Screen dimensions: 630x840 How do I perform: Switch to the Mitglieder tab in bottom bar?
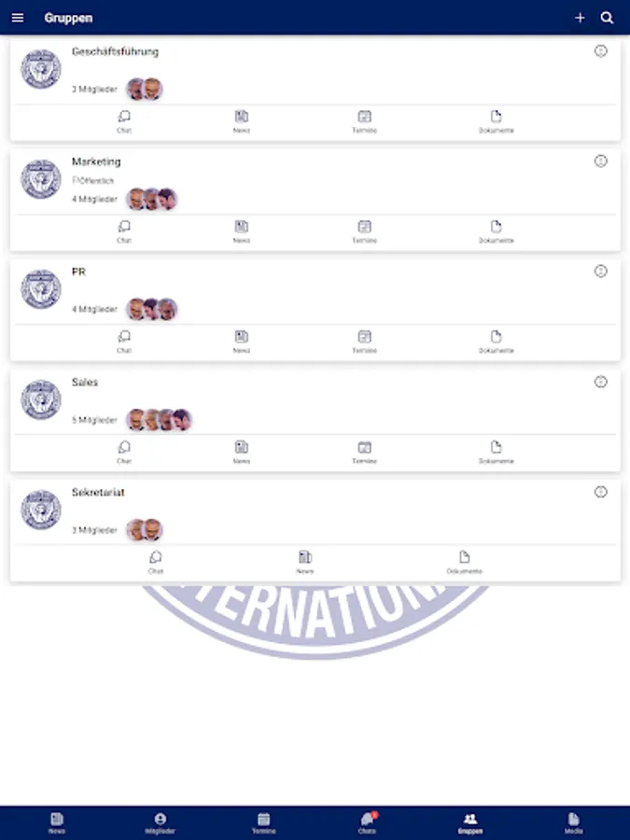click(x=161, y=823)
